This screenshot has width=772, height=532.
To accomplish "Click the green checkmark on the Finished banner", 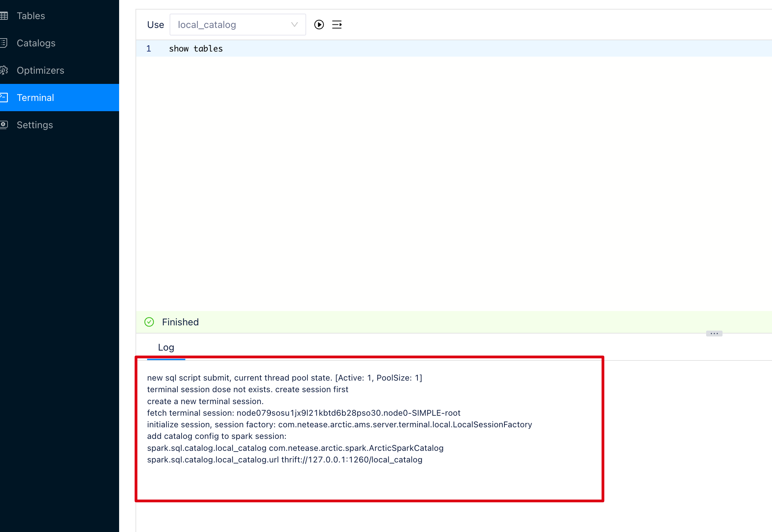I will click(149, 322).
